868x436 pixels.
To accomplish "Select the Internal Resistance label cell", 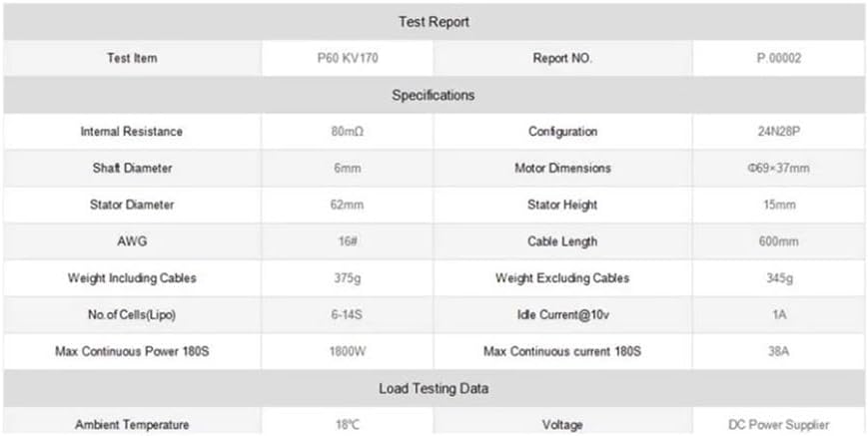I will point(132,132).
